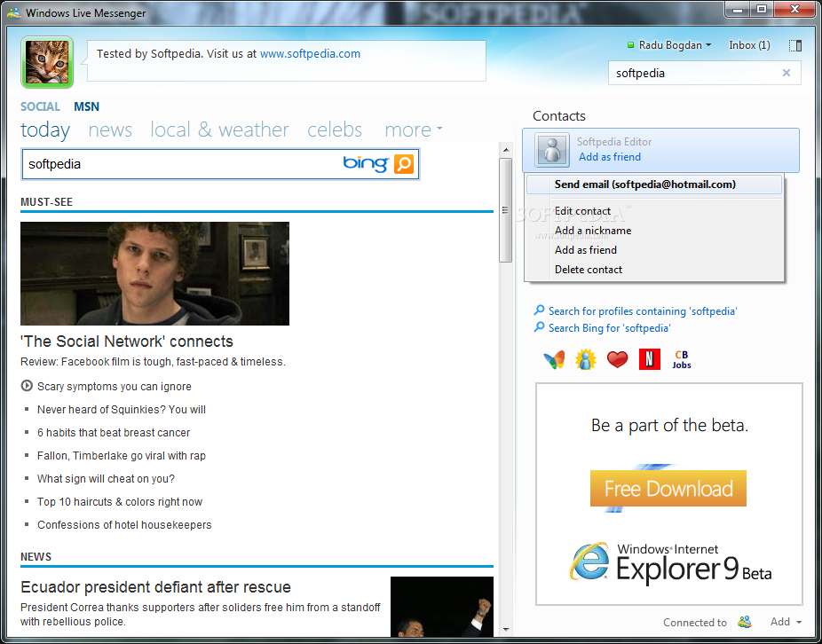Minimize the Windows Live Messenger window
The width and height of the screenshot is (822, 644).
(738, 9)
